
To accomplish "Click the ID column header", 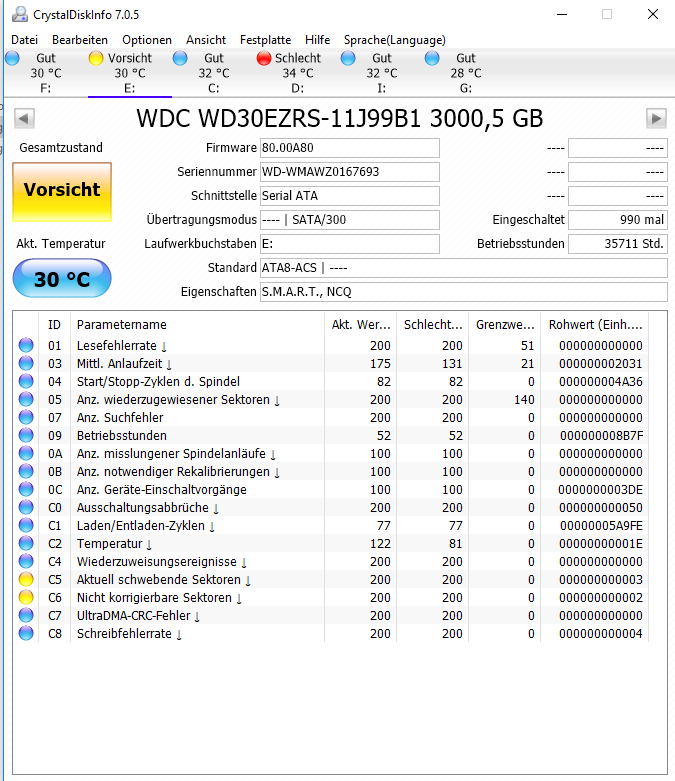I will pos(54,325).
